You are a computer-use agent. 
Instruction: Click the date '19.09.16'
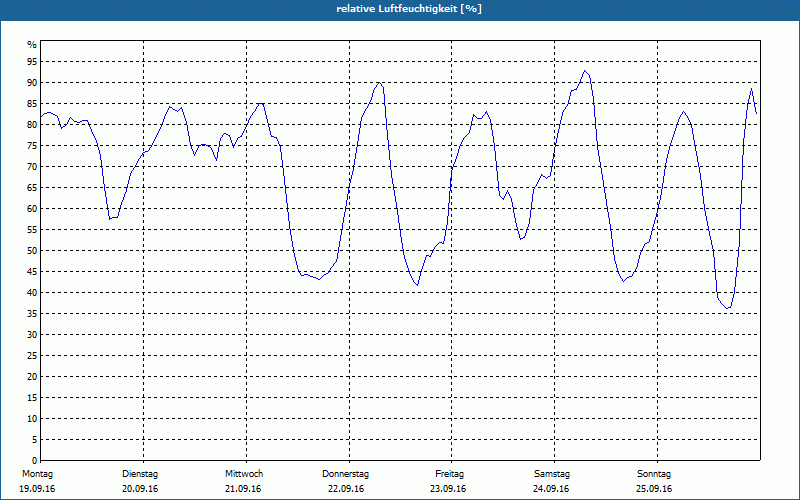coord(37,489)
